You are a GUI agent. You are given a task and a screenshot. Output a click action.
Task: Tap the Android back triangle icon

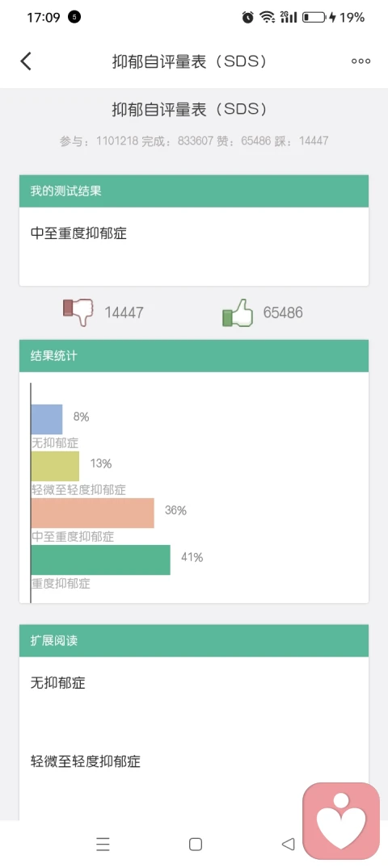(288, 845)
